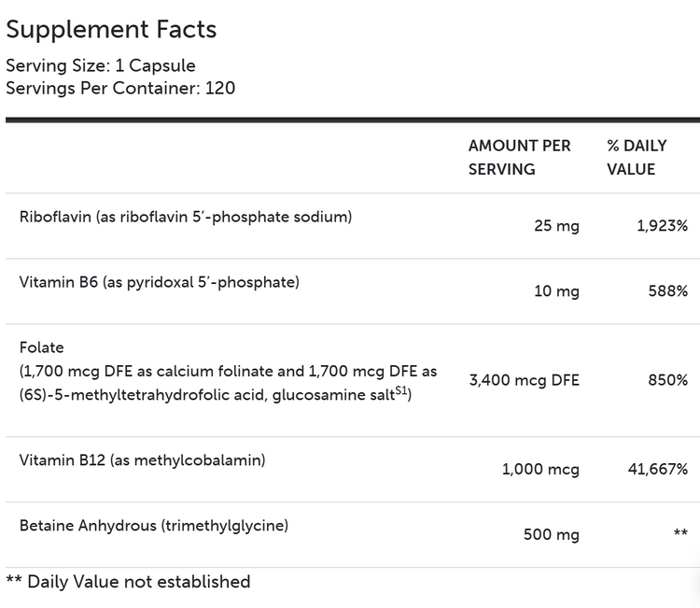The width and height of the screenshot is (700, 608).
Task: Click the Servings Per Container: 120 line
Action: [x=120, y=89]
